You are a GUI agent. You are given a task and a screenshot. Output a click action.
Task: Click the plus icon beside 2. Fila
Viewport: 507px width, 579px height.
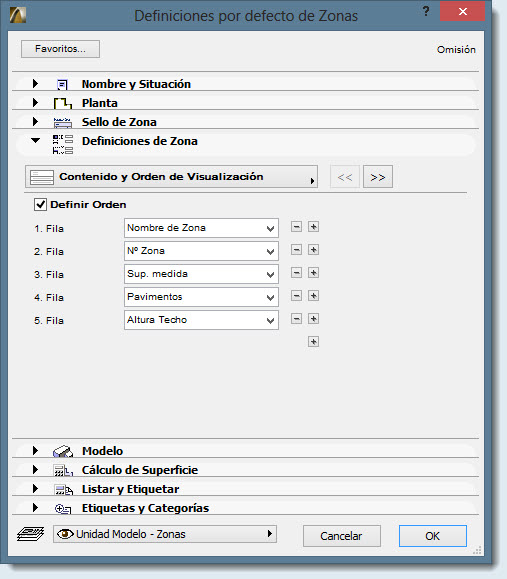tap(313, 250)
